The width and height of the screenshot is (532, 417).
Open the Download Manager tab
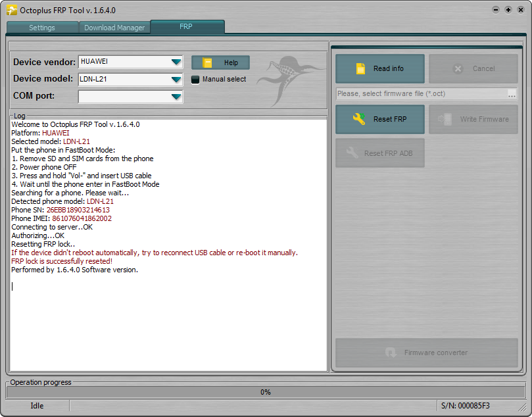click(114, 28)
